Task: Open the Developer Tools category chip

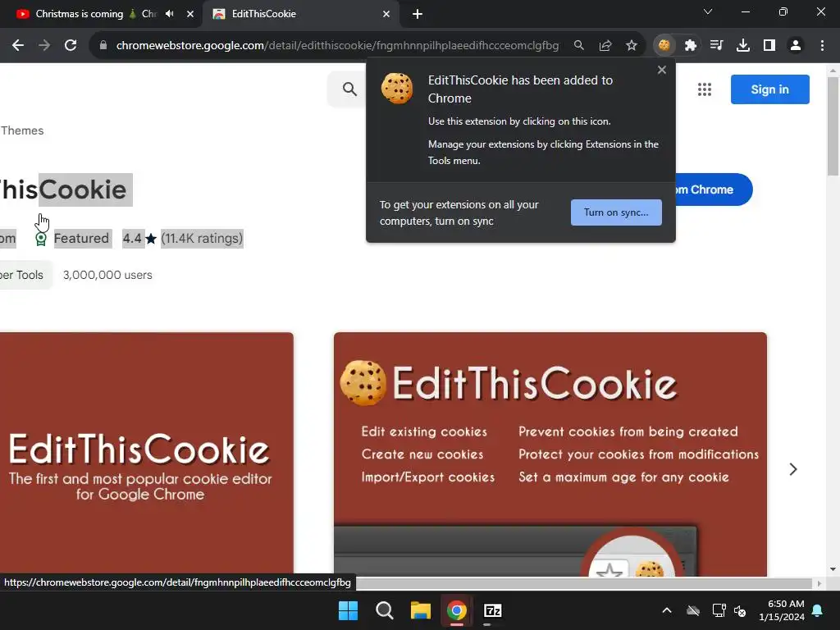Action: [24, 275]
